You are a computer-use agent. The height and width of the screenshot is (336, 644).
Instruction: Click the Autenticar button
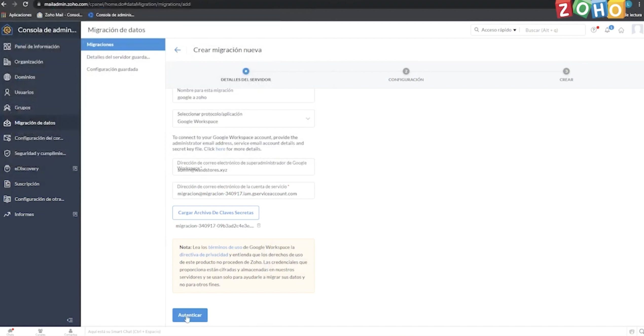click(190, 315)
